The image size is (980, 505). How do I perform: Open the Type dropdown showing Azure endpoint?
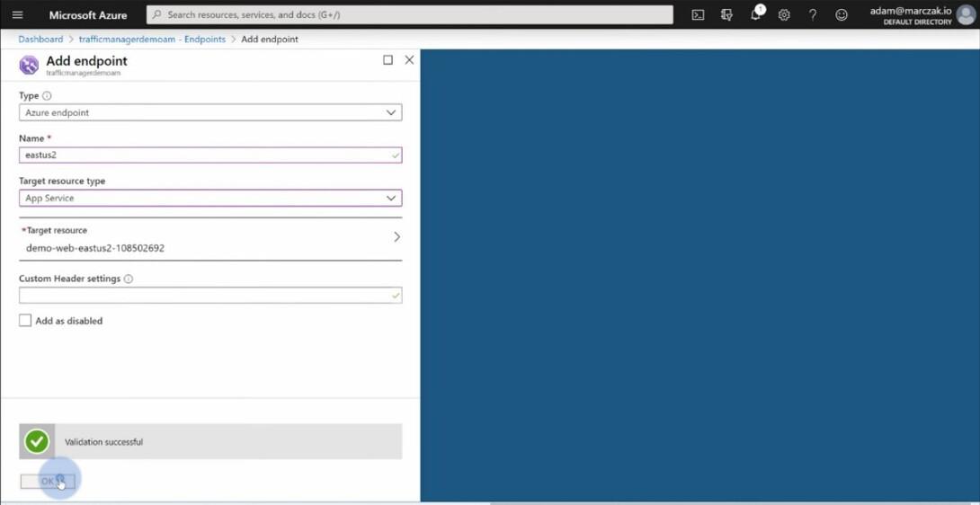click(210, 112)
